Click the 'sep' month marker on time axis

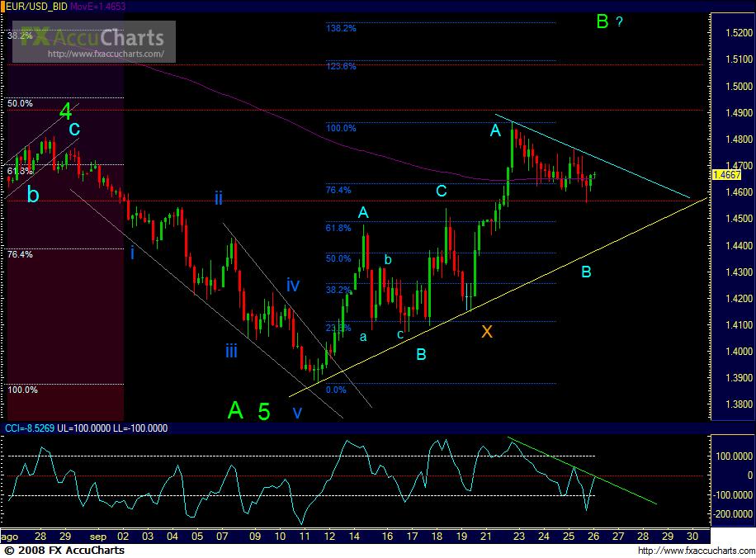pos(98,536)
